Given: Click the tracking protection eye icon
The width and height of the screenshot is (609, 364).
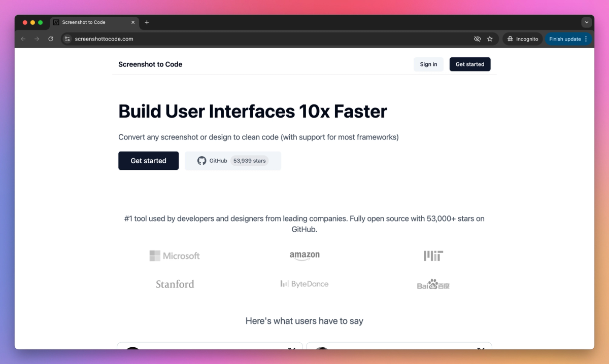Looking at the screenshot, I should [x=477, y=39].
